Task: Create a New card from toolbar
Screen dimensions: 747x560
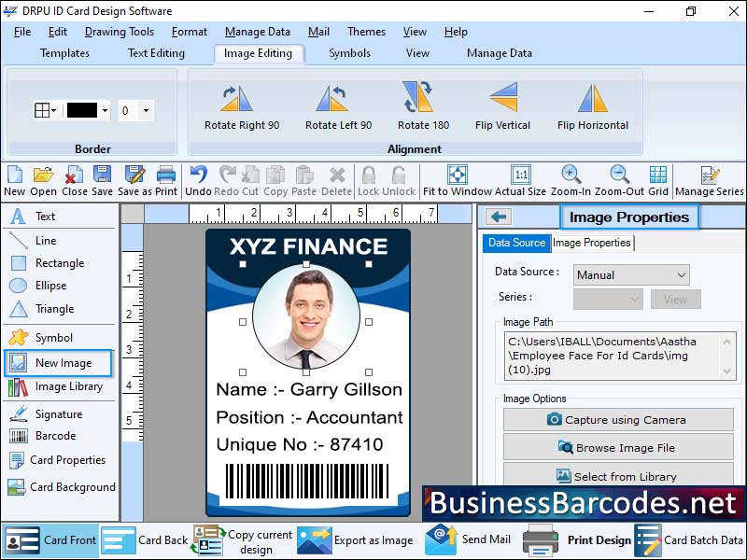Action: [x=14, y=181]
